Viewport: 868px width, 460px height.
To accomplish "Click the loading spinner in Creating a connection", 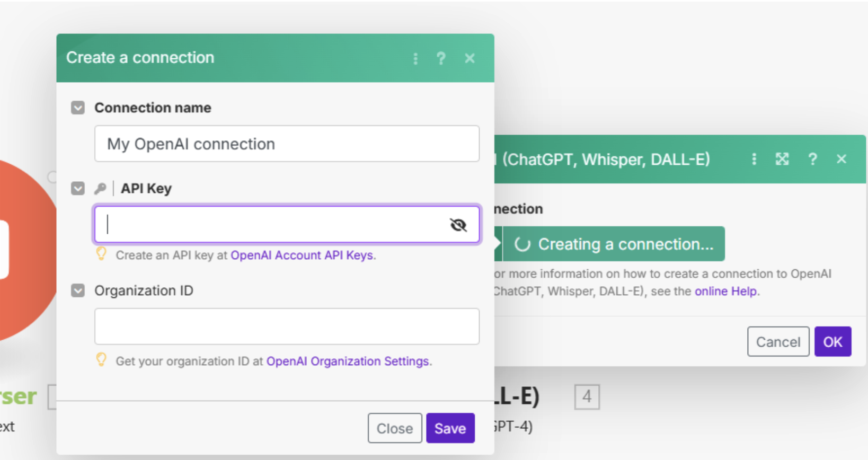I will 522,244.
